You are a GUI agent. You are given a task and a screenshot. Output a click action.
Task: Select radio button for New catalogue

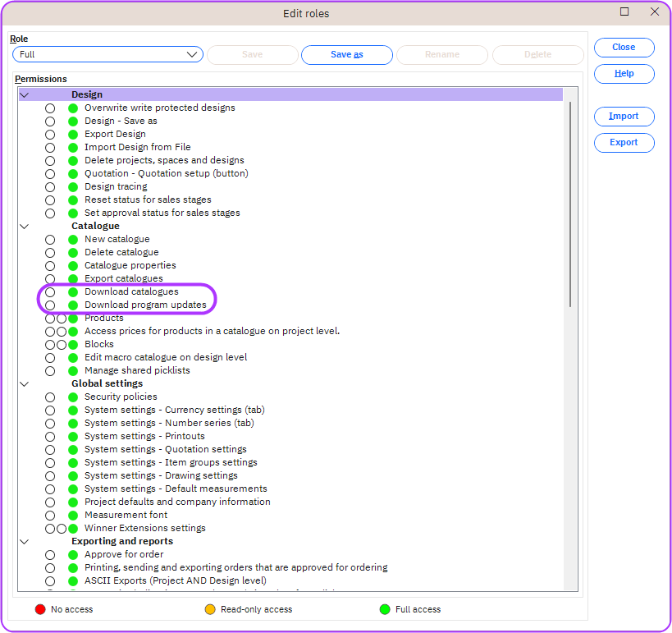pos(50,239)
